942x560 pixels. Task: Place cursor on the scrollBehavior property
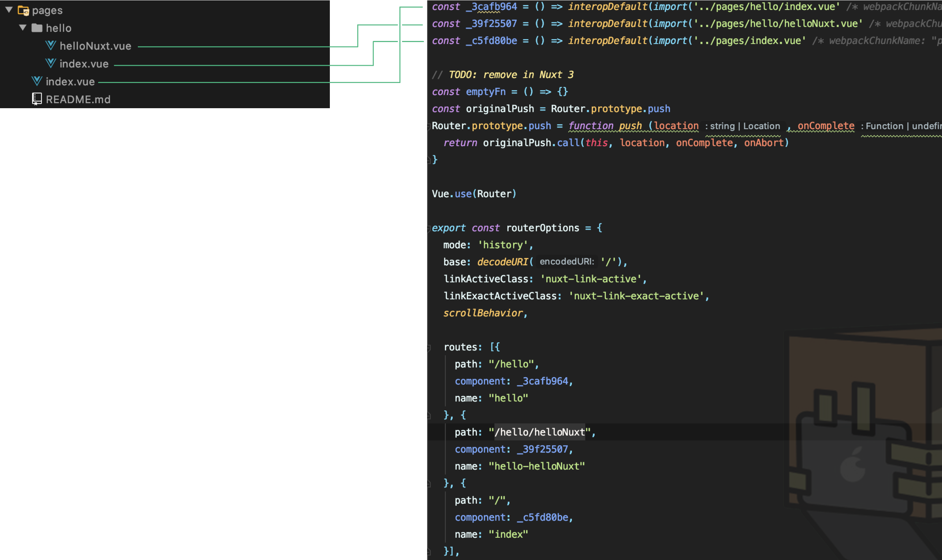point(483,313)
